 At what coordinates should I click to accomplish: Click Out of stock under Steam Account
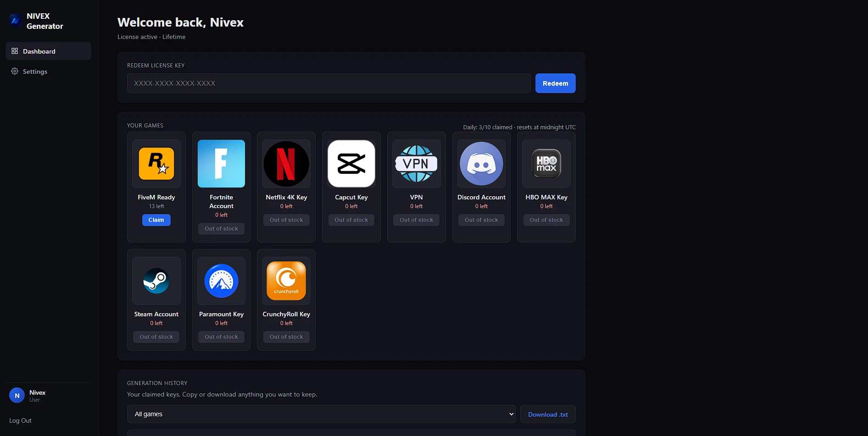click(156, 337)
